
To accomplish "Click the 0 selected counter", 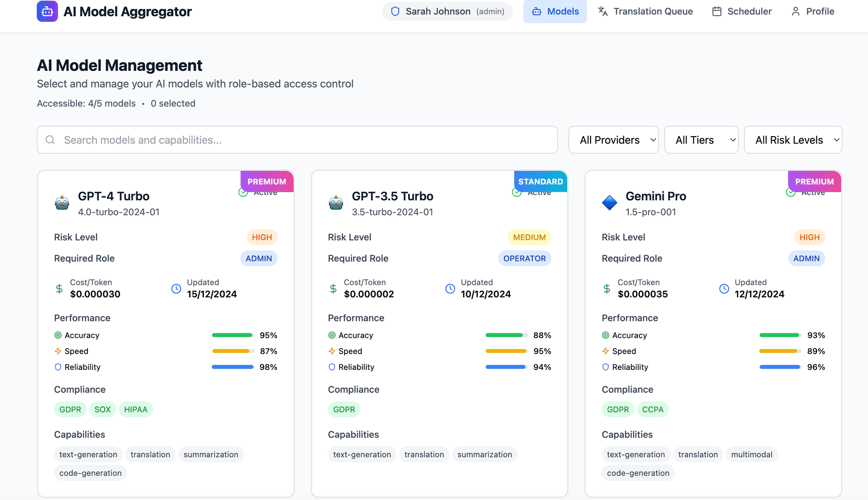I will 173,103.
